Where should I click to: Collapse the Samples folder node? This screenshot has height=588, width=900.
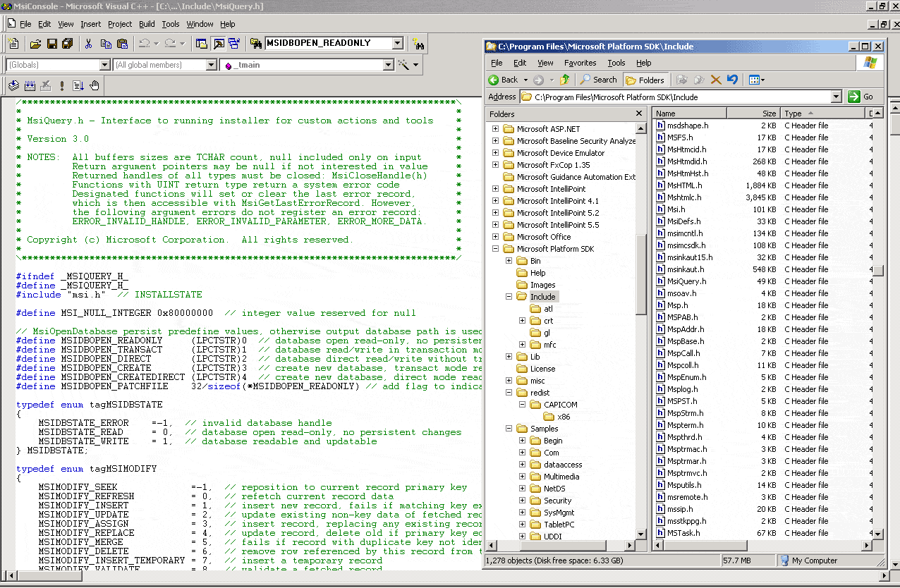(509, 429)
